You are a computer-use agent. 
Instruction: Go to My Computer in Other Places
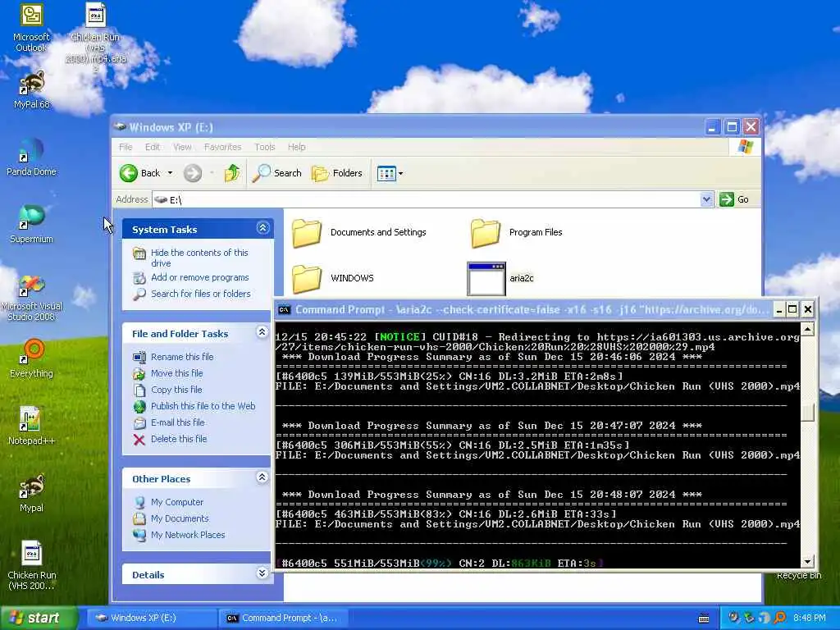coord(177,502)
